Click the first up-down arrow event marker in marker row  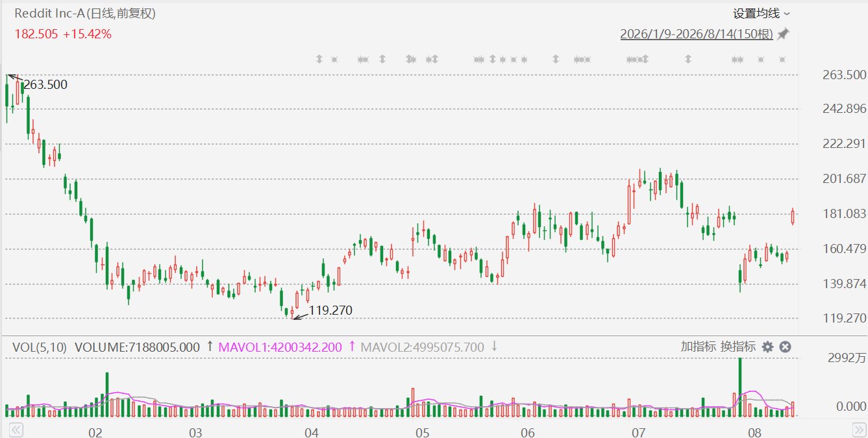click(x=319, y=60)
